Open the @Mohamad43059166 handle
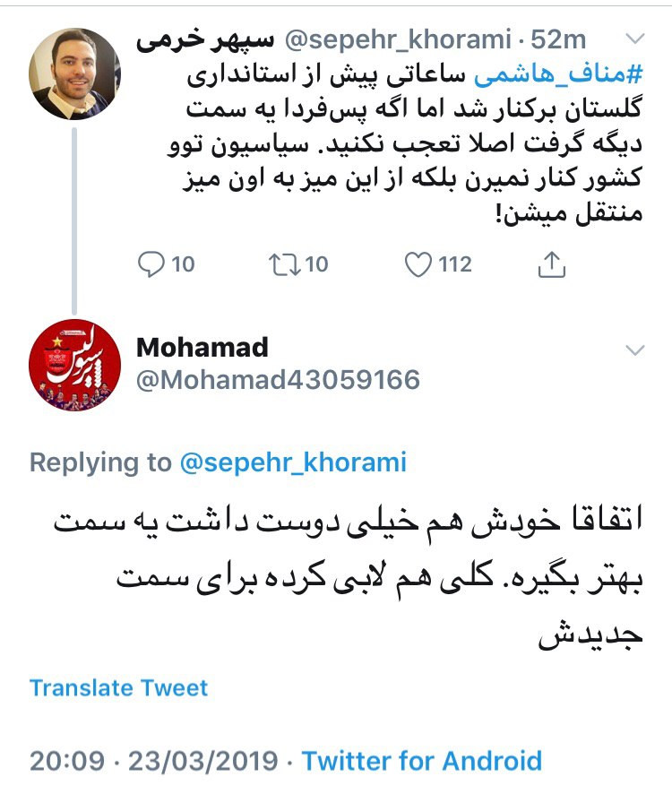Image resolution: width=672 pixels, height=794 pixels. pos(276,380)
